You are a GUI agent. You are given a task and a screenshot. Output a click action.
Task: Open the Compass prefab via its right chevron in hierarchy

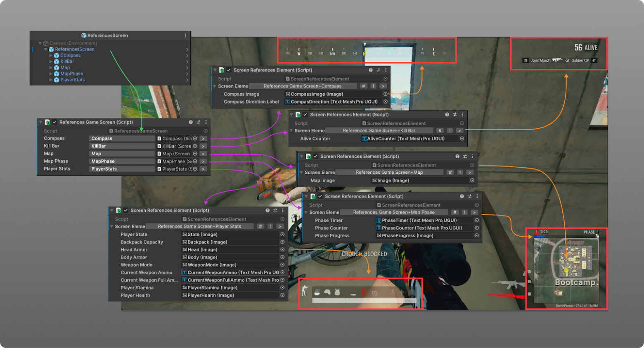coord(187,55)
